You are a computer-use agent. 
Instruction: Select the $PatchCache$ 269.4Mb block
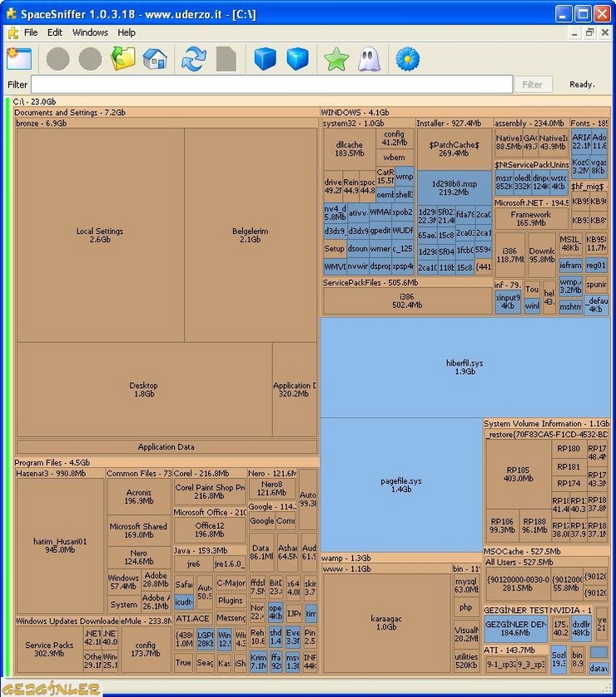[x=455, y=149]
